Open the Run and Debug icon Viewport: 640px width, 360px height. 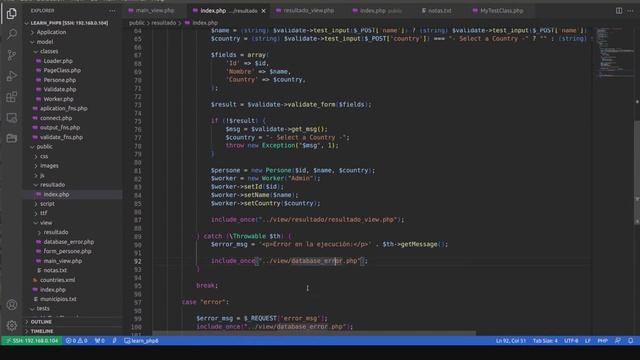tap(11, 76)
